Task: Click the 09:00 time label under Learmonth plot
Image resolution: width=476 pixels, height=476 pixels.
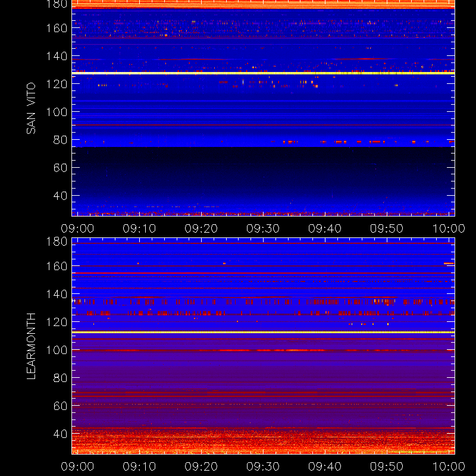Action: [77, 466]
